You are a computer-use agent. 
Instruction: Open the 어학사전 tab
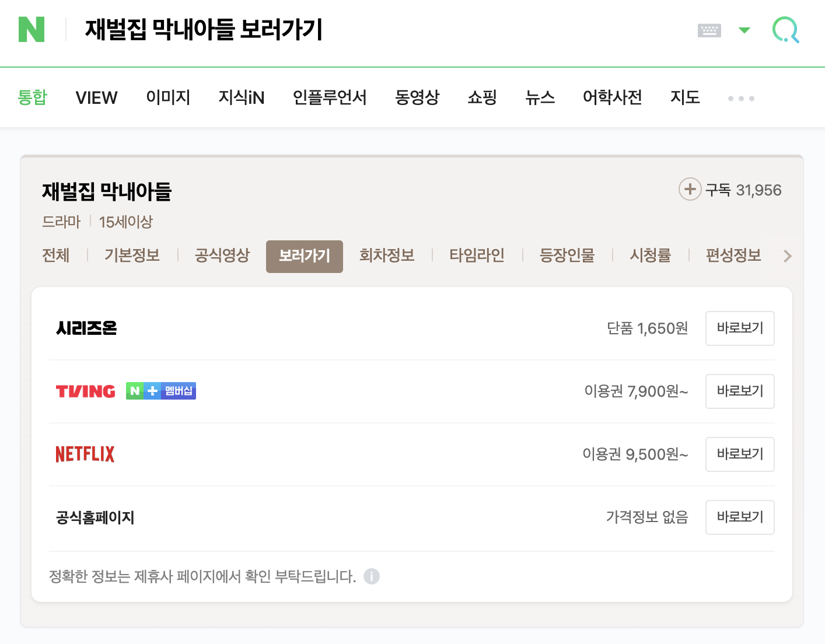(613, 97)
